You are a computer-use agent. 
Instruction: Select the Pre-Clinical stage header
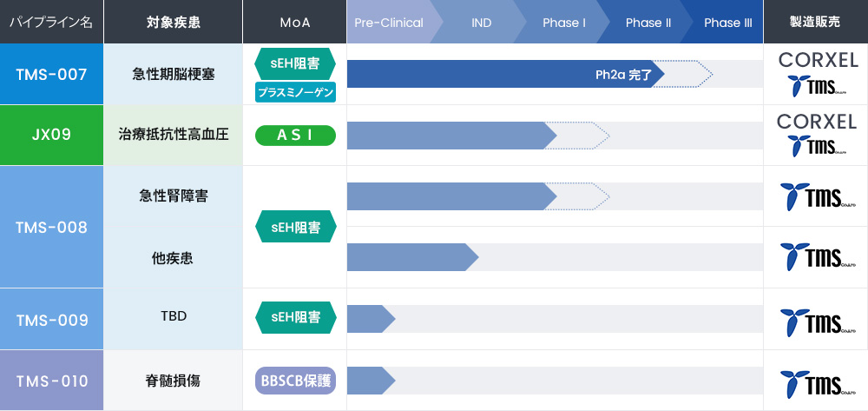pyautogui.click(x=389, y=23)
